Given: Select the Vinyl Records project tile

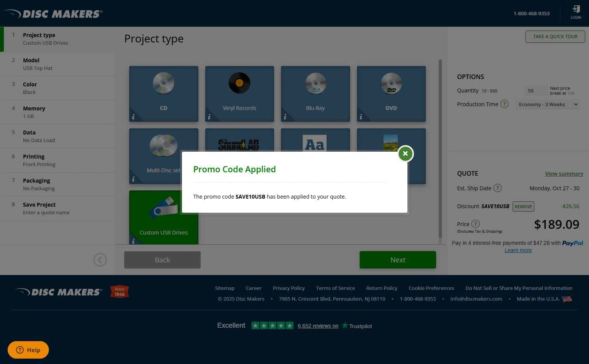Looking at the screenshot, I should (240, 94).
